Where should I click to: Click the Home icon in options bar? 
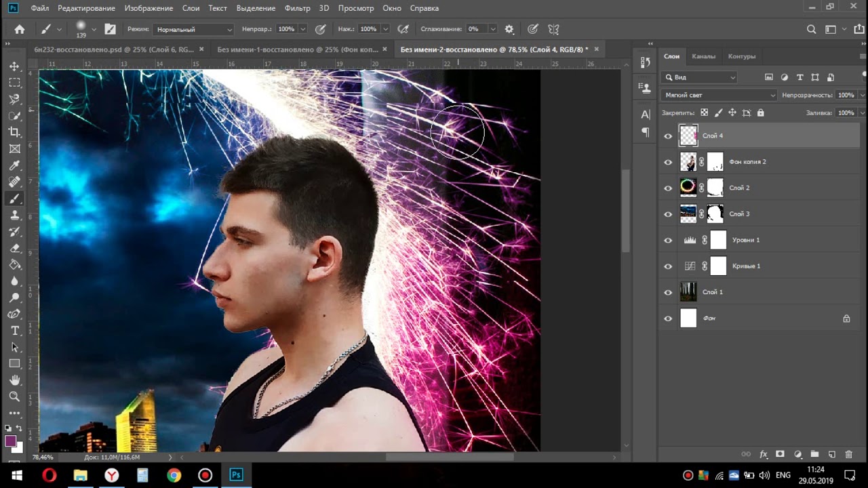pos(20,29)
